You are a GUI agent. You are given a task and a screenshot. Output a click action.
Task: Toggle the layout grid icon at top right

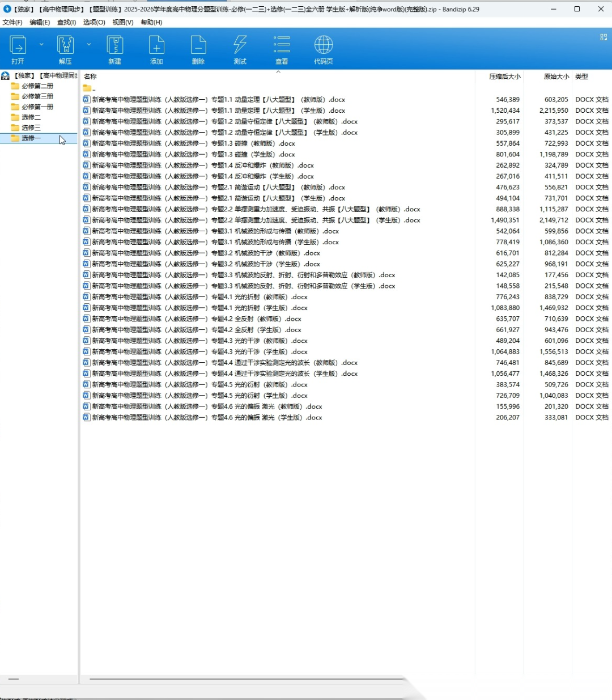point(603,37)
